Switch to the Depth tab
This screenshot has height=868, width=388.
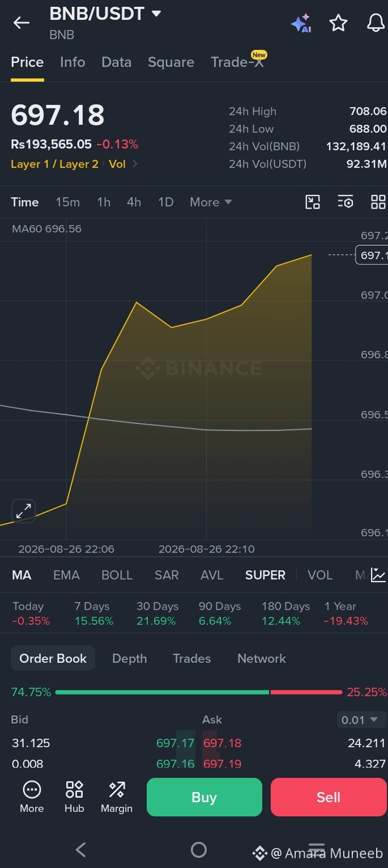129,658
